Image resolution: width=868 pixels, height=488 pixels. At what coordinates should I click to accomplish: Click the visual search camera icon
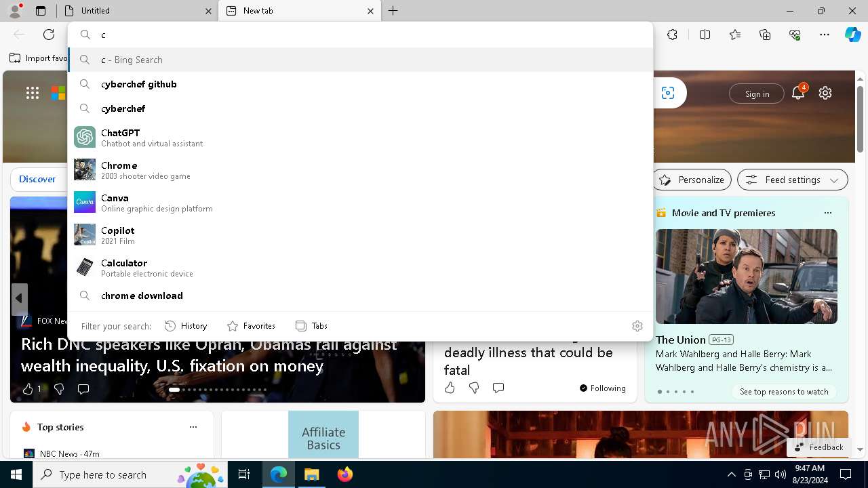(x=668, y=94)
